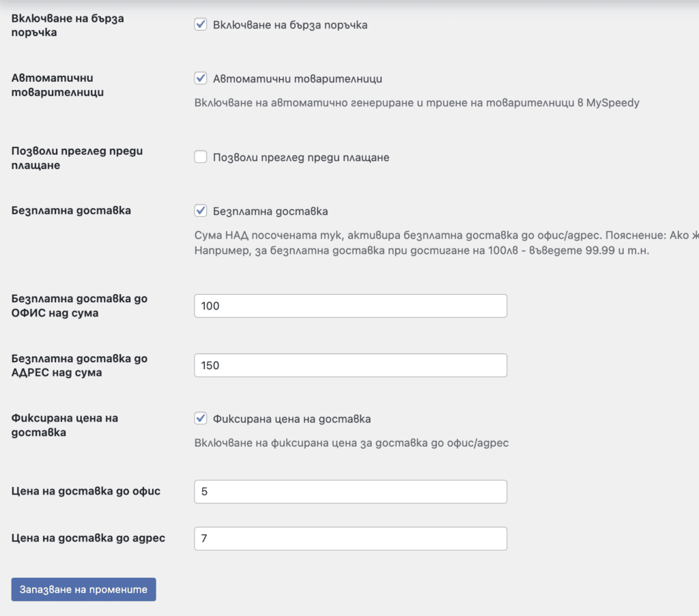The height and width of the screenshot is (616, 699).
Task: Enable "Позволи преглед преди плащане"
Action: pos(201,156)
